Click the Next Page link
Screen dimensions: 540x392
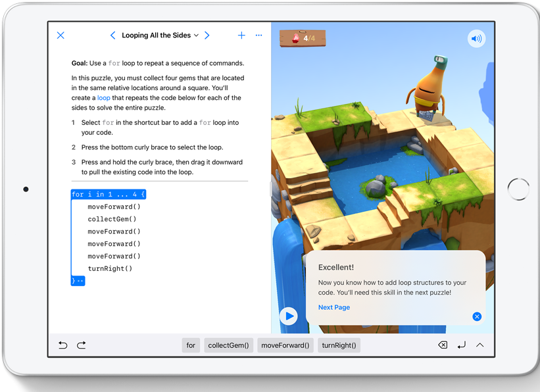334,307
